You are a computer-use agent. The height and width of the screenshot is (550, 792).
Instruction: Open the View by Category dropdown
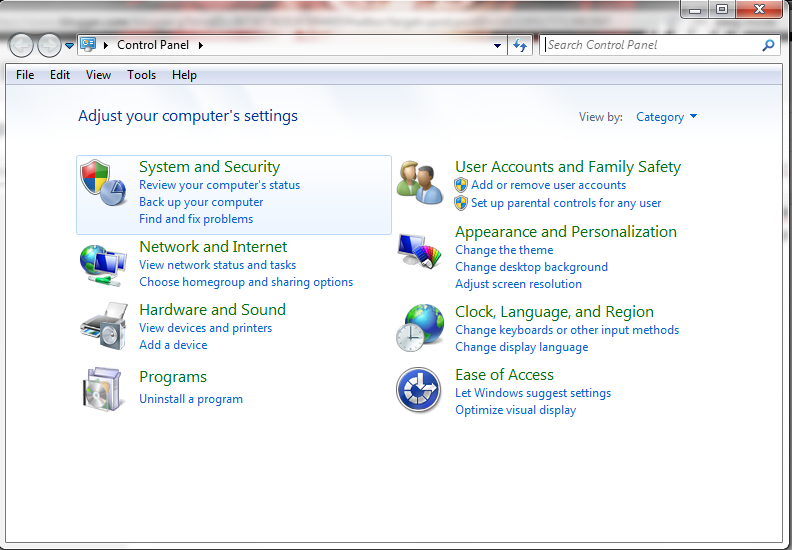click(x=666, y=117)
